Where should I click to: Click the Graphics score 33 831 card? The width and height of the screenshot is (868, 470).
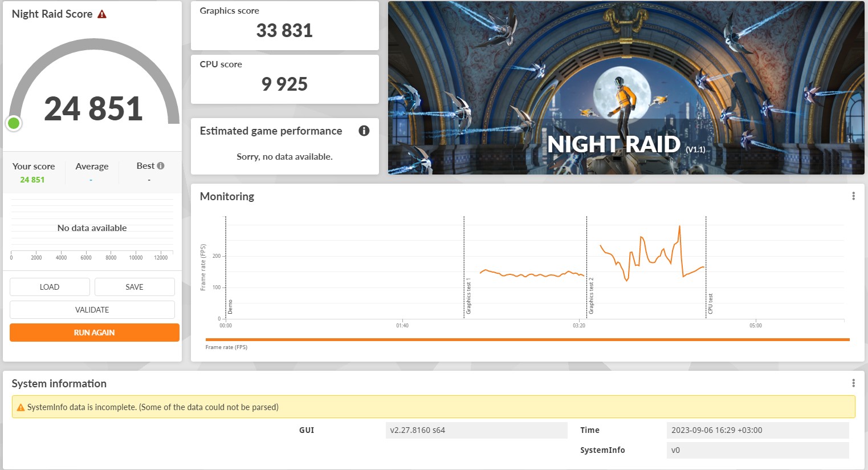point(284,26)
